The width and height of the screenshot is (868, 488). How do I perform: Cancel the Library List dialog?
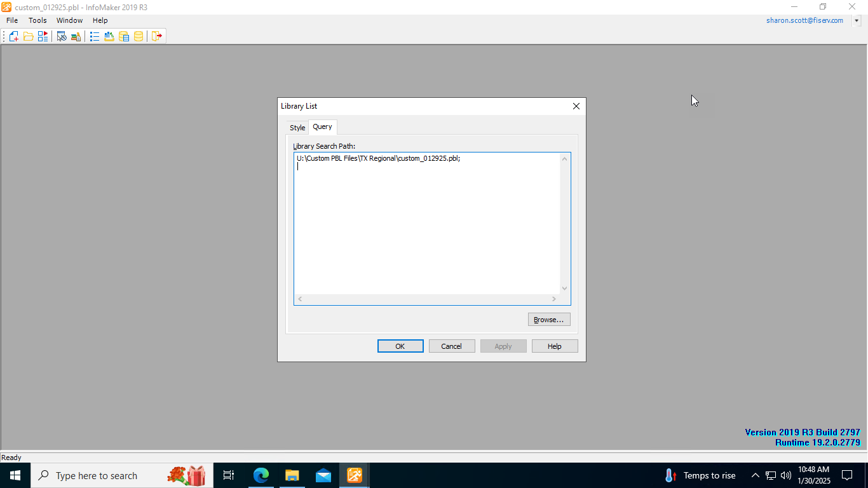click(x=451, y=346)
